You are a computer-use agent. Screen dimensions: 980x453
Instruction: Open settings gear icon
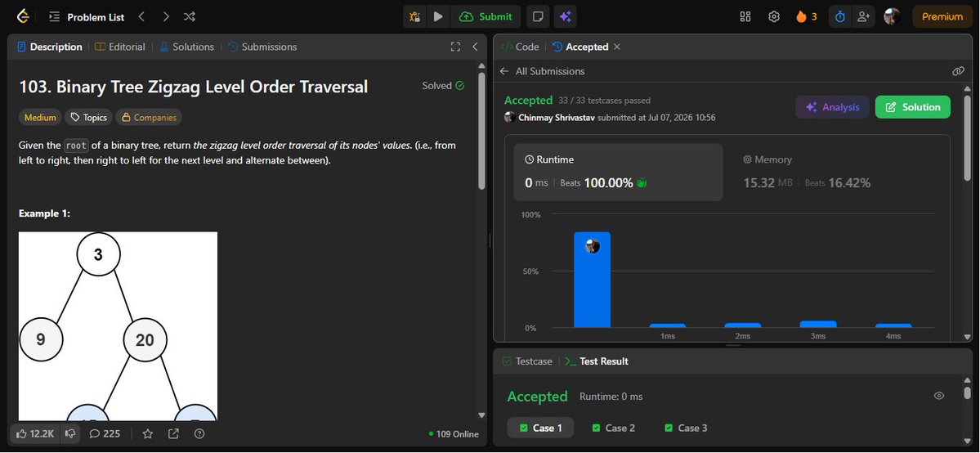(x=774, y=17)
